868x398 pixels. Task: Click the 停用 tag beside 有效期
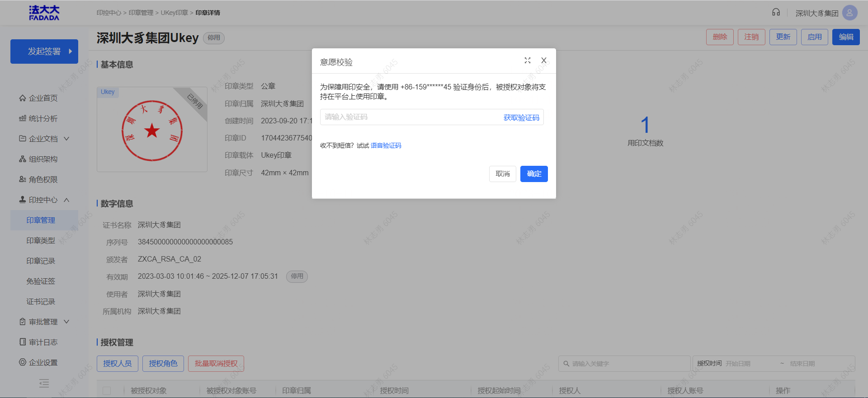297,276
